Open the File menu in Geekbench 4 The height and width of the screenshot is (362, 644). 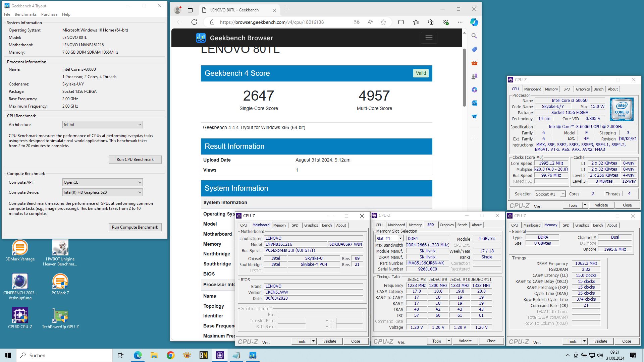click(7, 14)
